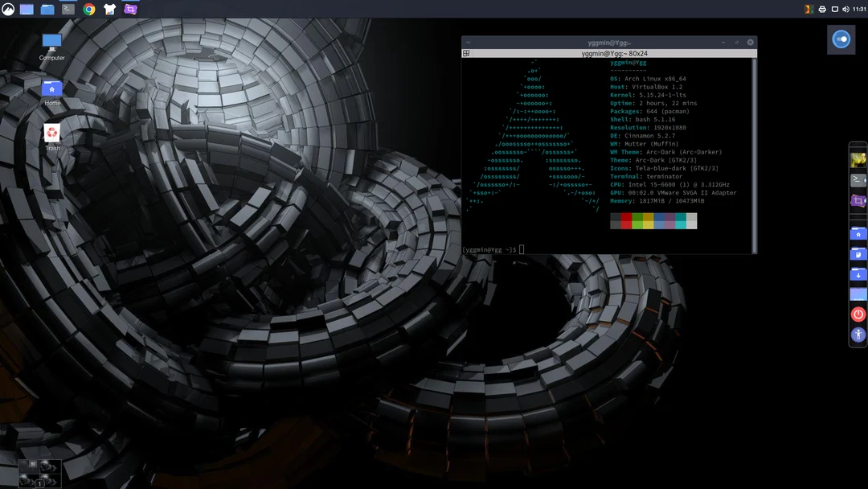Open the Home folder icon in the right dock

coord(857,233)
